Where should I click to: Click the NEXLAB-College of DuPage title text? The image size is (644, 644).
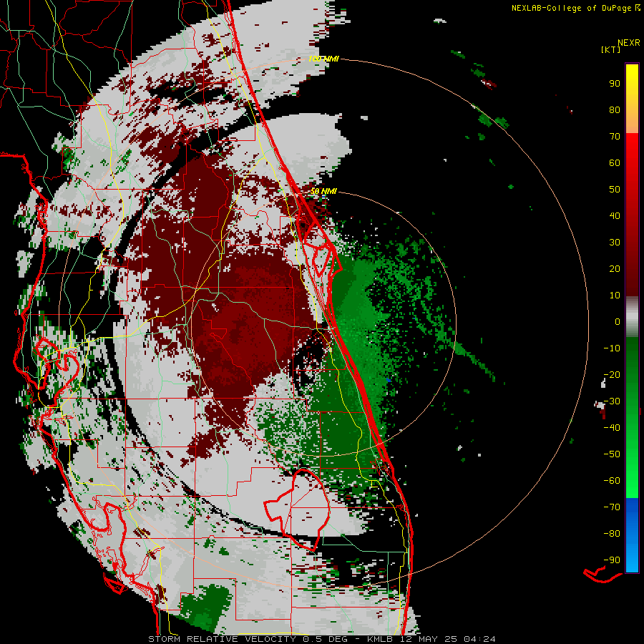tap(571, 8)
